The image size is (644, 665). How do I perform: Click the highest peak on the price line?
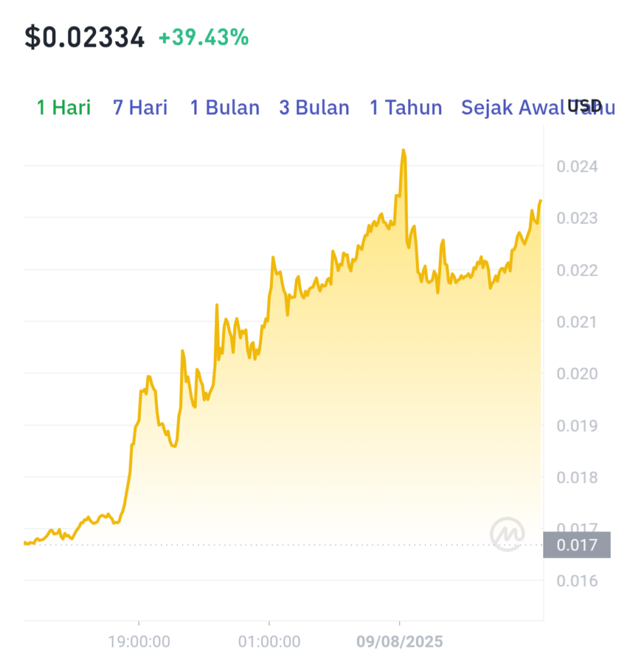pyautogui.click(x=403, y=150)
